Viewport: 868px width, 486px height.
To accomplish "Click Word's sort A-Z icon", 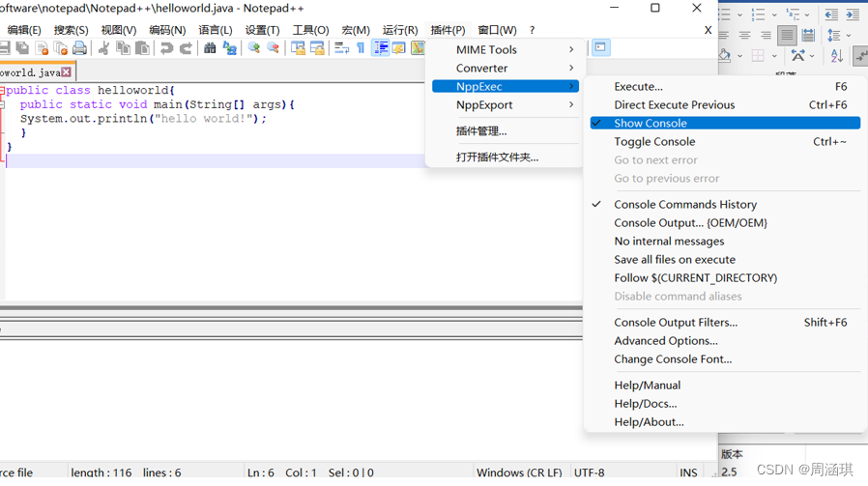I will [836, 55].
